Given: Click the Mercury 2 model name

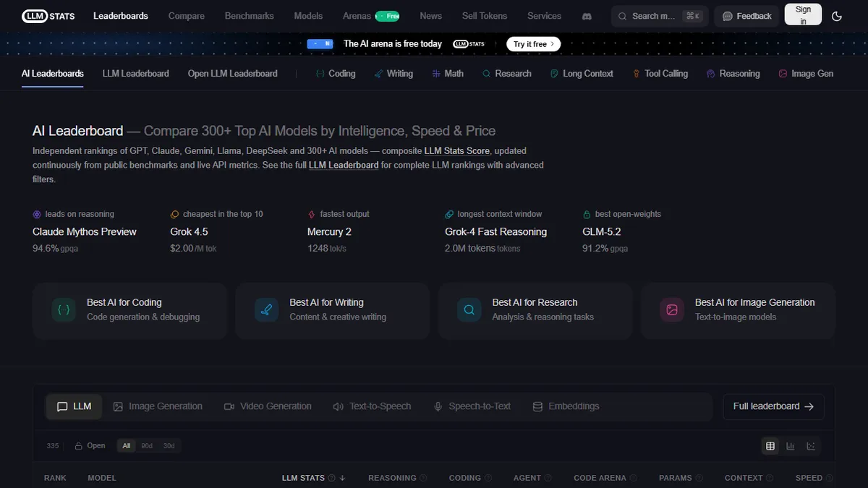Looking at the screenshot, I should coord(329,232).
